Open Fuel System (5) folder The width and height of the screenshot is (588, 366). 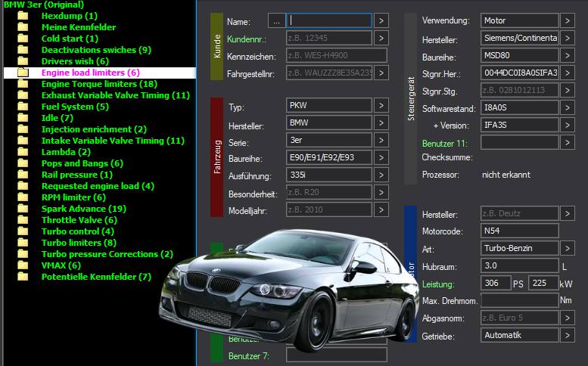coord(75,107)
